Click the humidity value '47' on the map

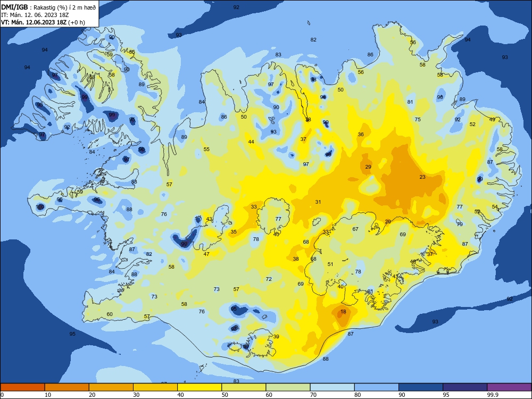206,254
